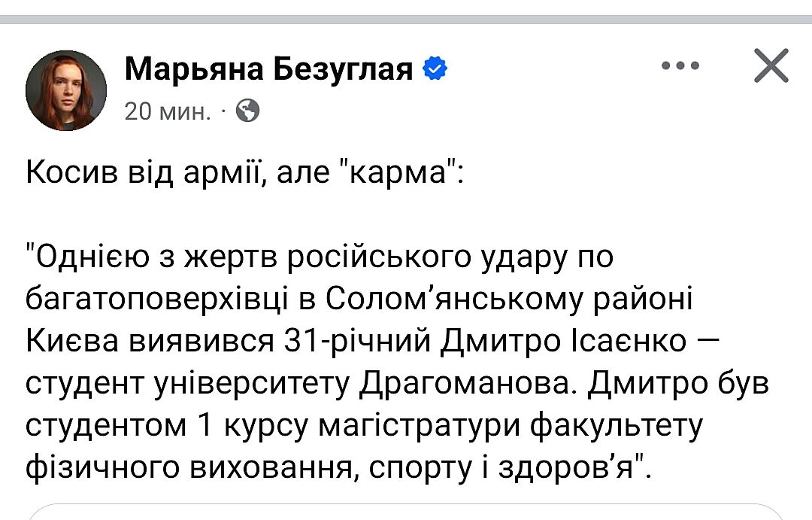Click the attached card below the post text

click(406, 512)
